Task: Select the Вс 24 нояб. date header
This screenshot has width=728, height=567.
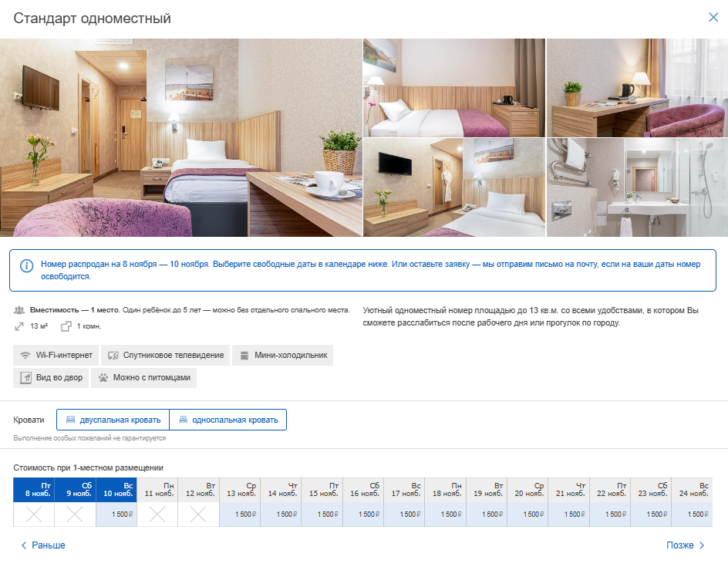Action: 693,490
